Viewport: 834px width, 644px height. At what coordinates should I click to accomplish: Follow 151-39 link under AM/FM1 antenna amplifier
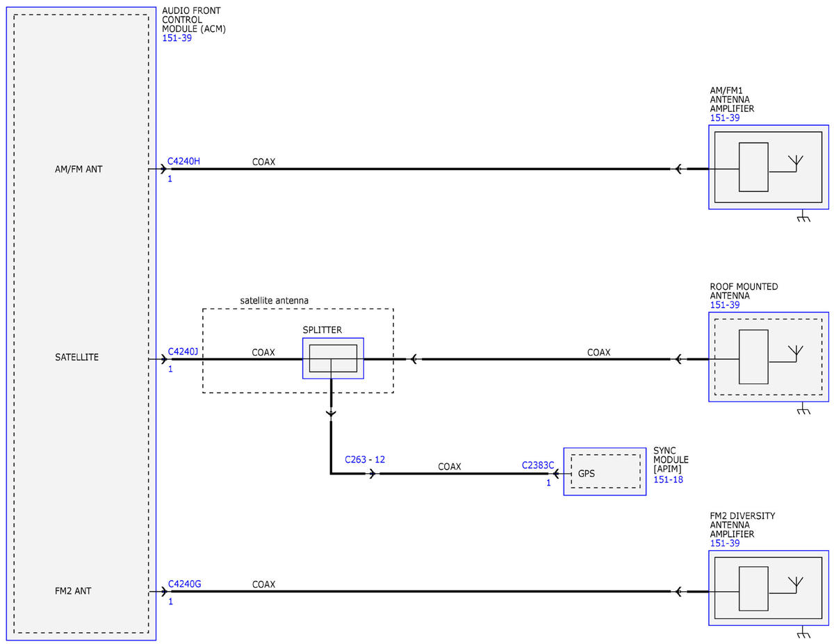pyautogui.click(x=724, y=118)
